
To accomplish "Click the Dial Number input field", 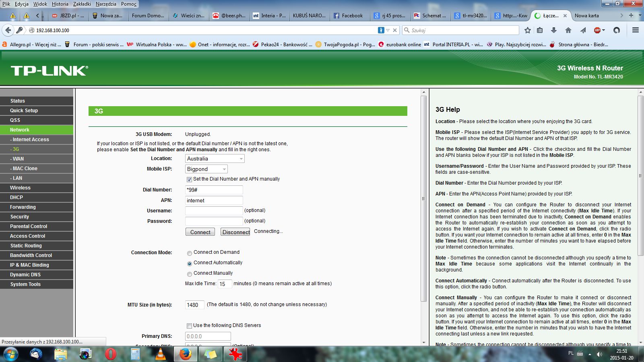I will [214, 190].
